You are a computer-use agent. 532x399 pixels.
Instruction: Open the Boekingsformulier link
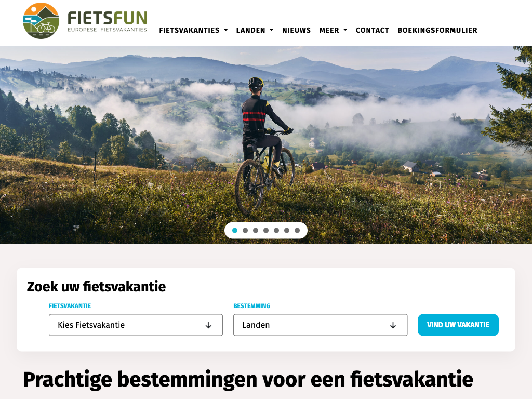(x=437, y=30)
